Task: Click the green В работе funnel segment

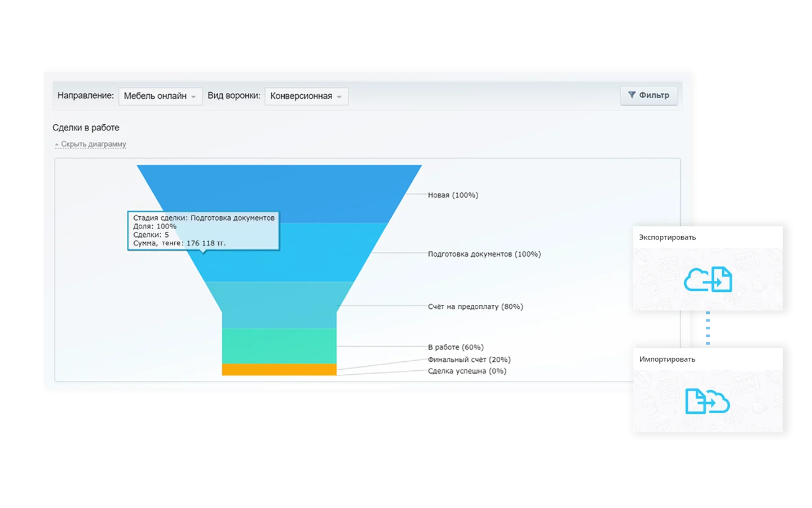Action: point(279,346)
